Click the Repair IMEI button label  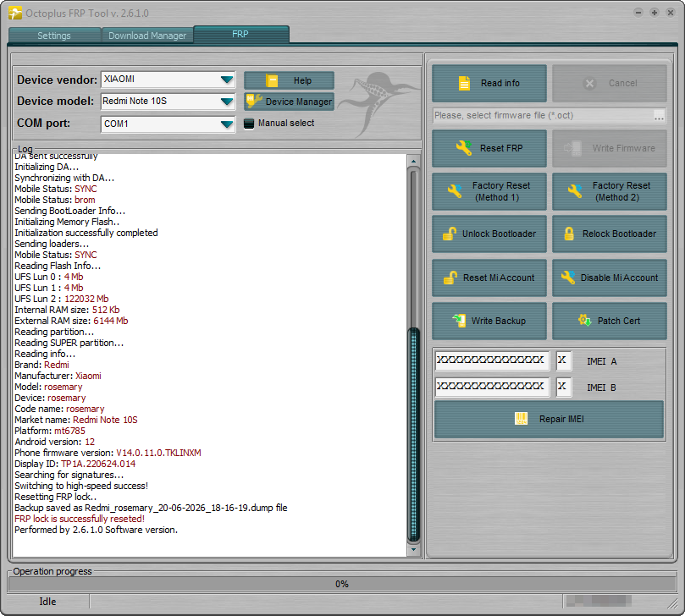561,419
